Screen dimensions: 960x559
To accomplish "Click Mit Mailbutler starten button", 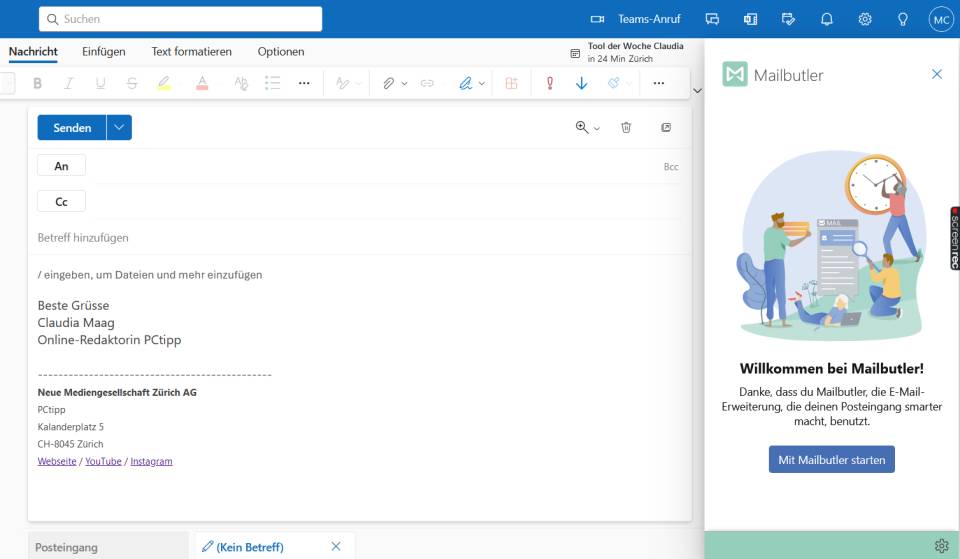I will point(831,459).
